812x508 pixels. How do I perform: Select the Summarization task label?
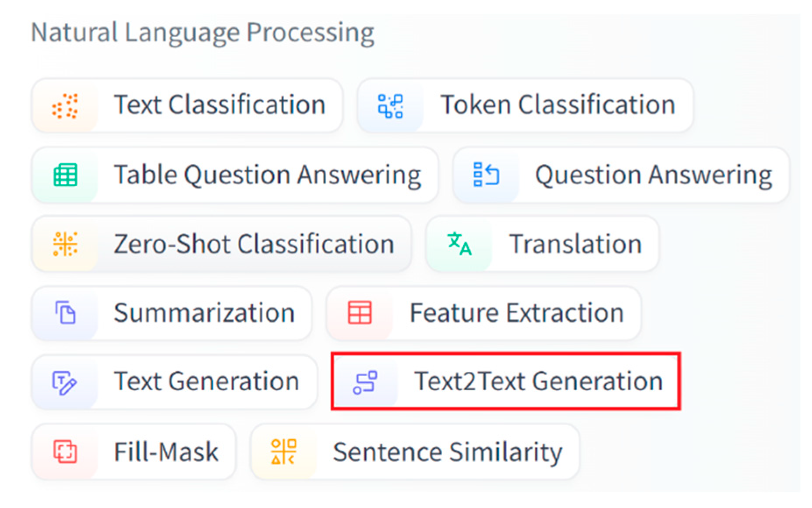coord(204,313)
